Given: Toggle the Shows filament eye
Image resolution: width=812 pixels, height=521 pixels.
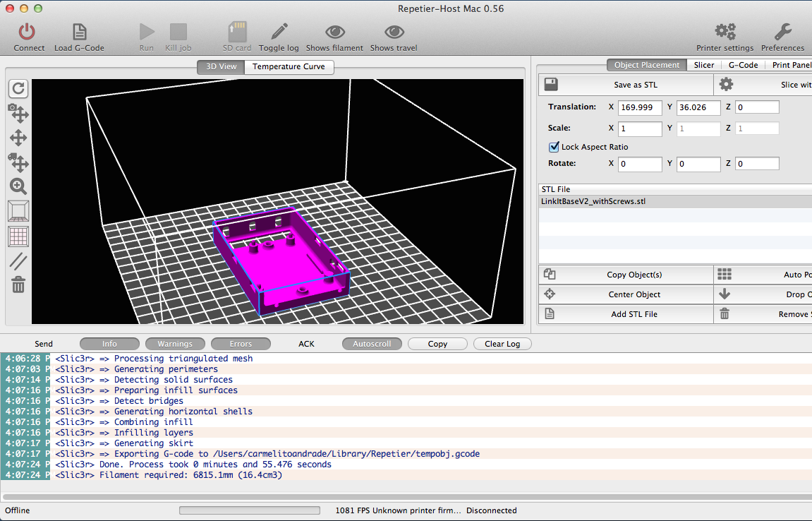Looking at the screenshot, I should tap(334, 32).
